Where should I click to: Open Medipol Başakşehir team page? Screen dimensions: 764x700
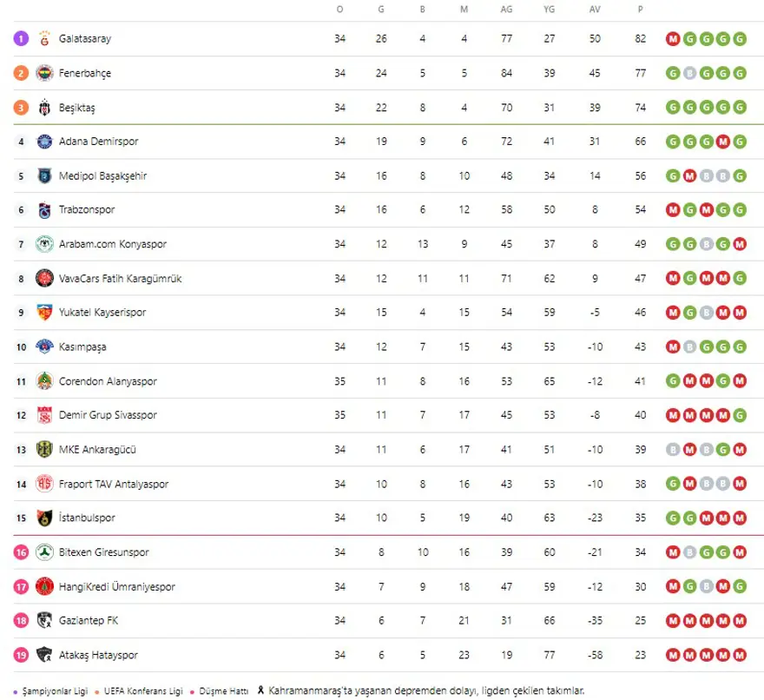click(102, 176)
